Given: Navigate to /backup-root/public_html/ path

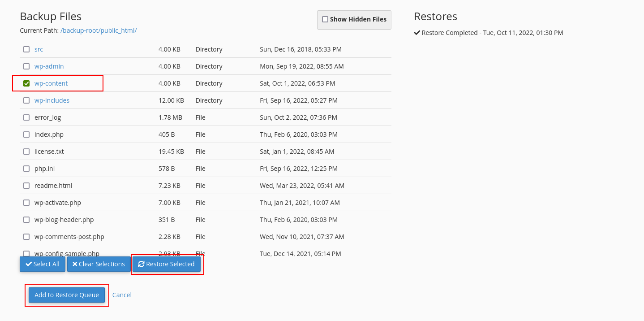Looking at the screenshot, I should click(x=99, y=30).
